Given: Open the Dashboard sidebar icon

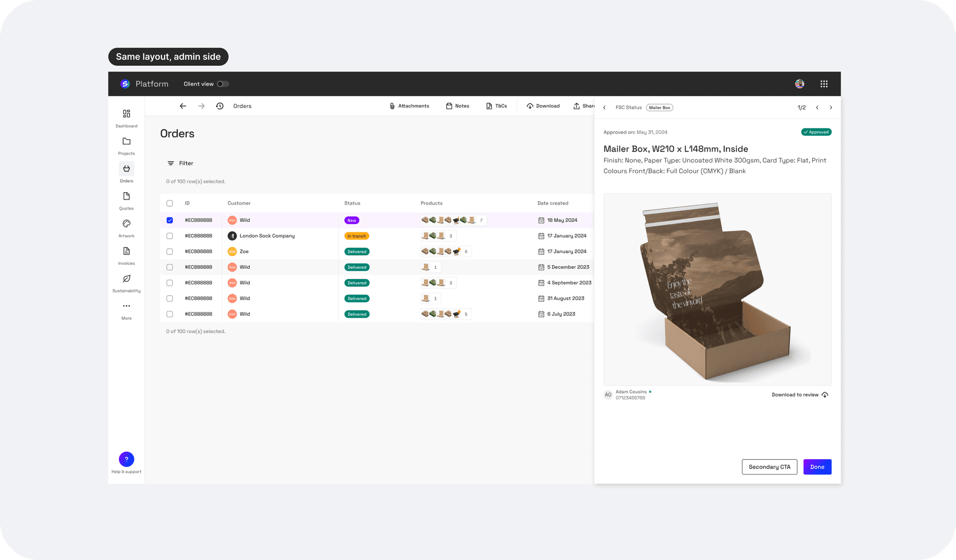Looking at the screenshot, I should pyautogui.click(x=127, y=114).
